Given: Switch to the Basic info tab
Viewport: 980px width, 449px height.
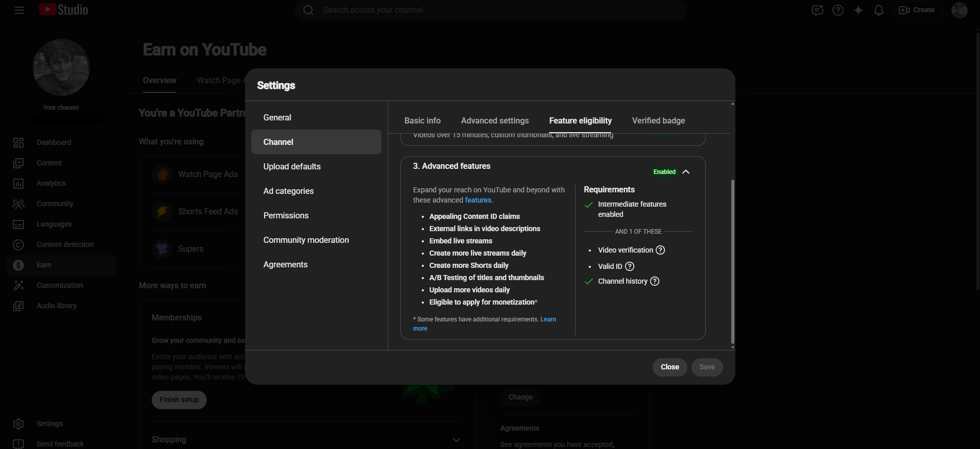Looking at the screenshot, I should (x=422, y=121).
